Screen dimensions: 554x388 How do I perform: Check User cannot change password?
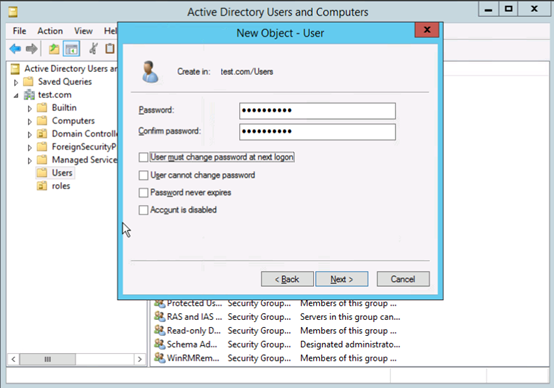point(143,175)
